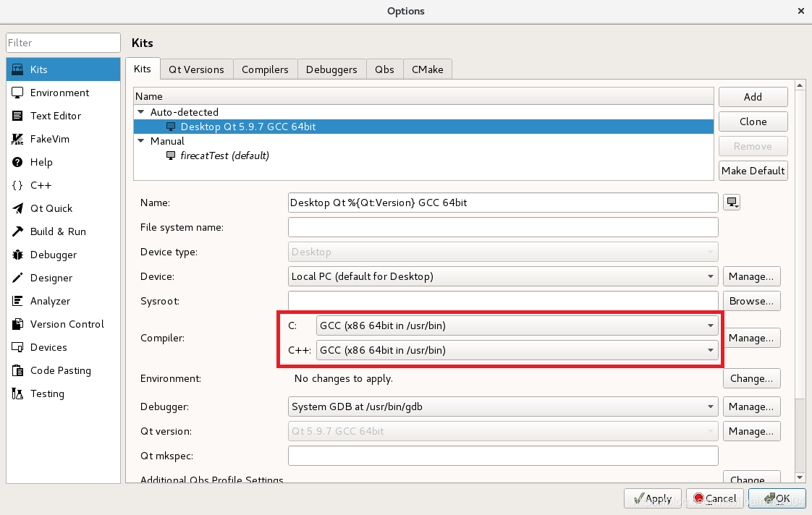Open the Testing flask icon
Image resolution: width=812 pixels, height=515 pixels.
tap(17, 393)
